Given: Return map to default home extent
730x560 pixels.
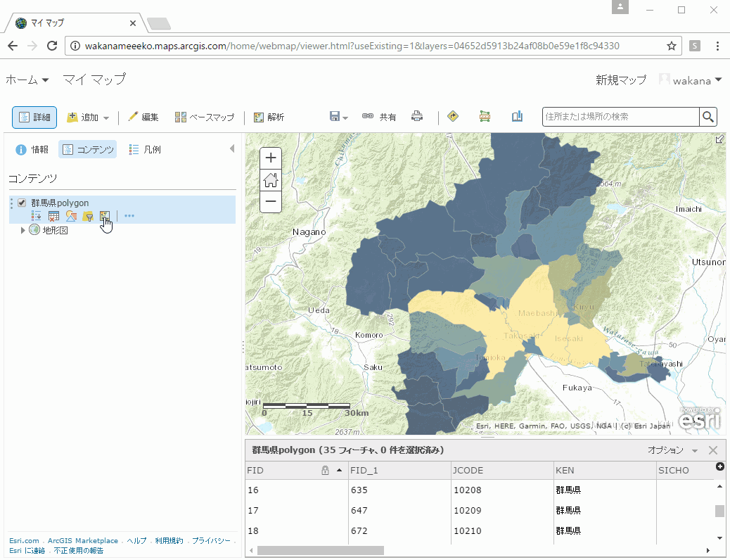Looking at the screenshot, I should pyautogui.click(x=271, y=180).
